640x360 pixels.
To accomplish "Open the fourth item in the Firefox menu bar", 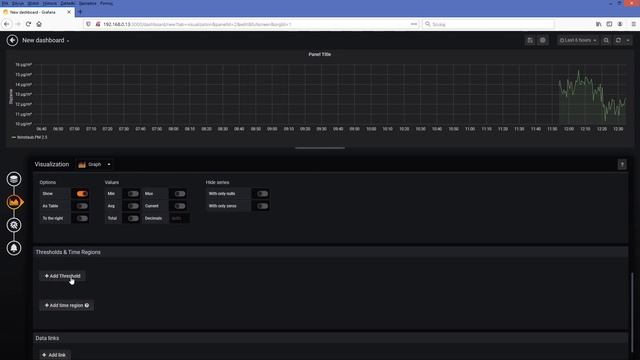I will click(x=50, y=3).
